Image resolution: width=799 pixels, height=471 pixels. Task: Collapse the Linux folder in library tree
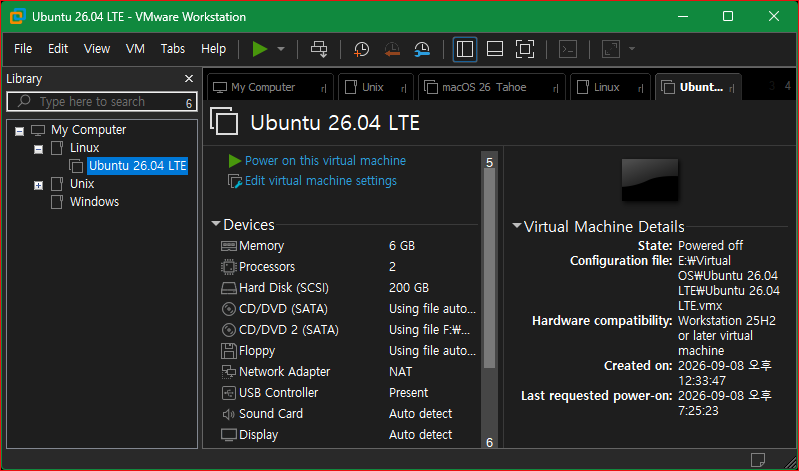click(x=38, y=149)
